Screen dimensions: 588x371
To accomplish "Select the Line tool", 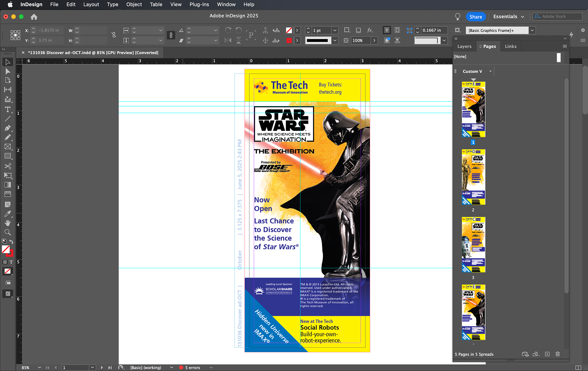I will click(x=8, y=119).
